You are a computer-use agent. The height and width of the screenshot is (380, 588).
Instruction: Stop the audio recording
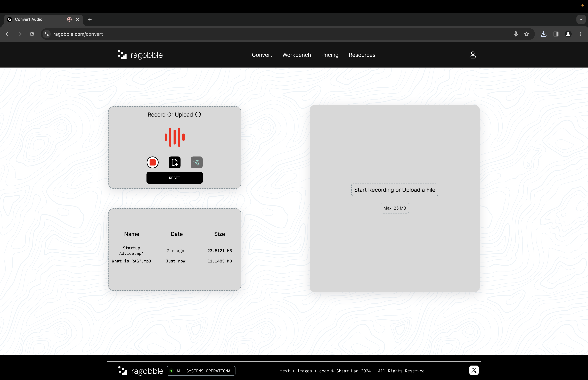pyautogui.click(x=152, y=162)
